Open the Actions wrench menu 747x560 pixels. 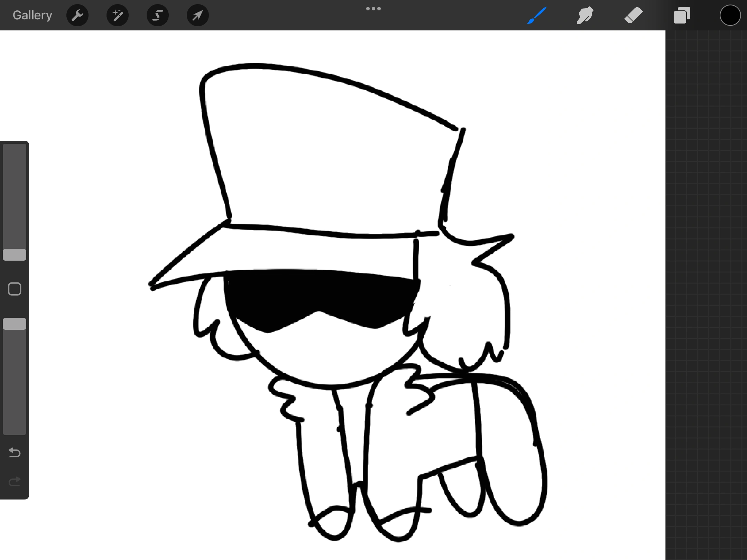pos(77,15)
